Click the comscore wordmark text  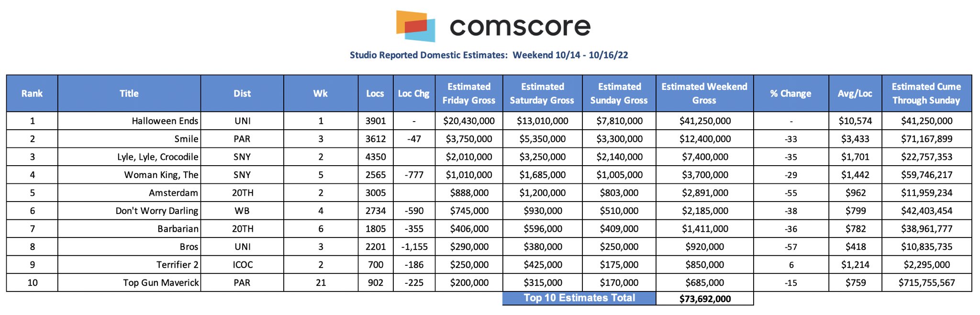pos(520,26)
